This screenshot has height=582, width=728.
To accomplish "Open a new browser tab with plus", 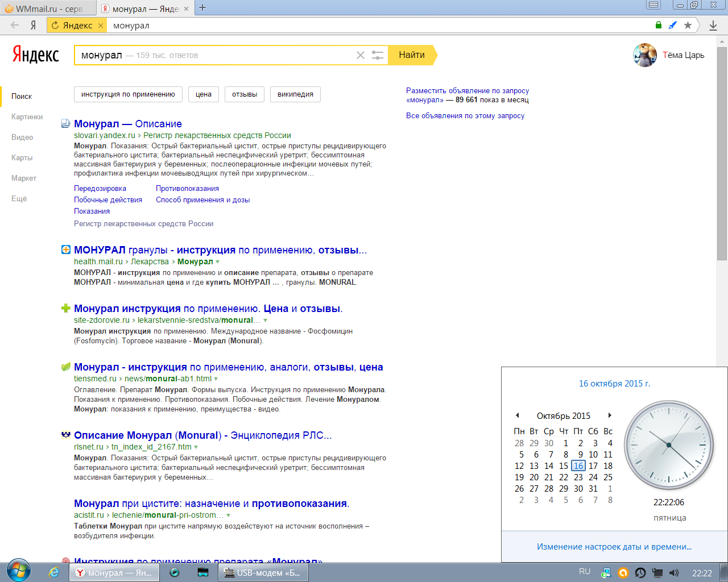I will click(x=202, y=8).
